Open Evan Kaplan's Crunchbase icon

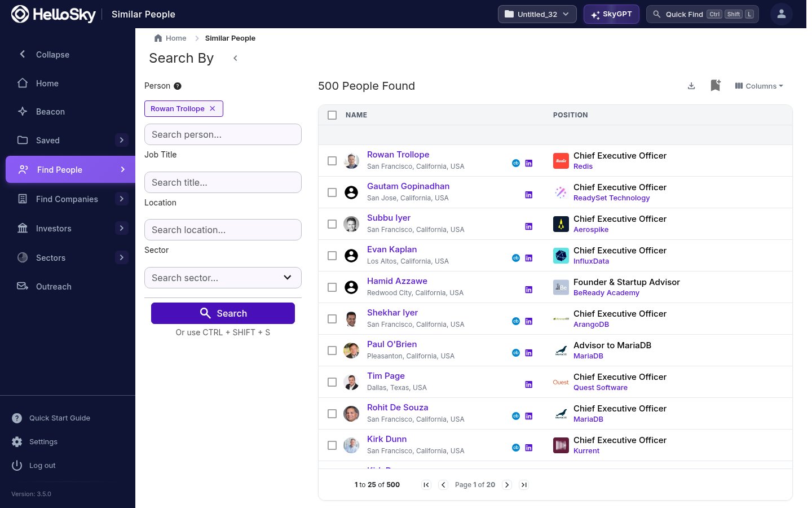[515, 258]
